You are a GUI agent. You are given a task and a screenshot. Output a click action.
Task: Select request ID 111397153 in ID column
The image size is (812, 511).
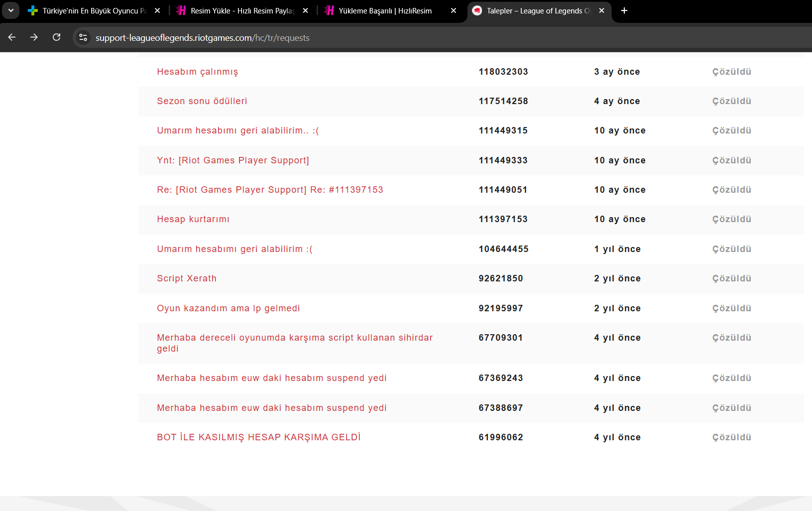[x=503, y=219]
